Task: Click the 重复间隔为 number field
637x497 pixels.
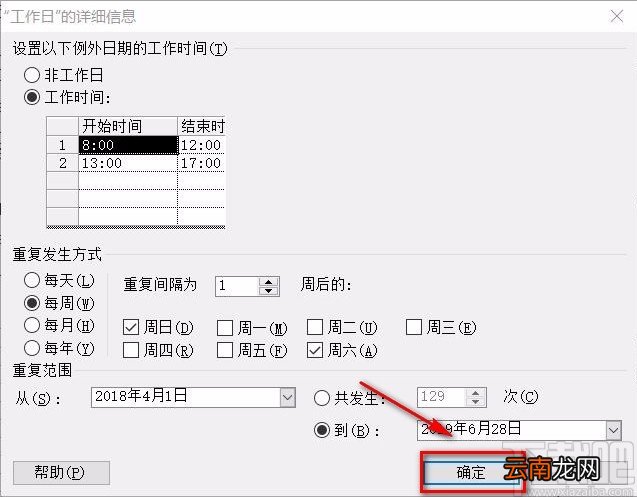Action: tap(237, 286)
